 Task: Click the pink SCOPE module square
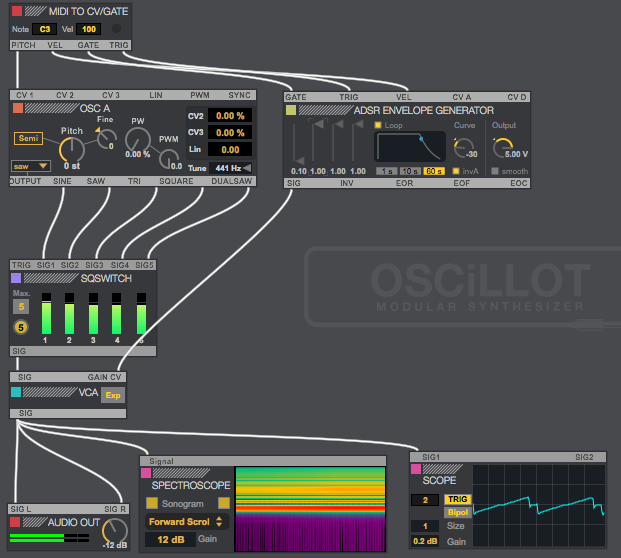(x=416, y=469)
